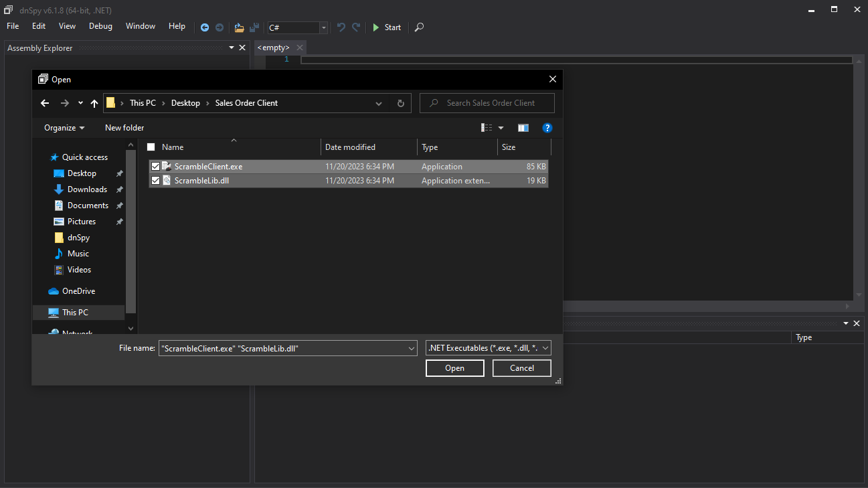Open the language selector C# dropdown
Screen dimensions: 868x488
click(324, 27)
